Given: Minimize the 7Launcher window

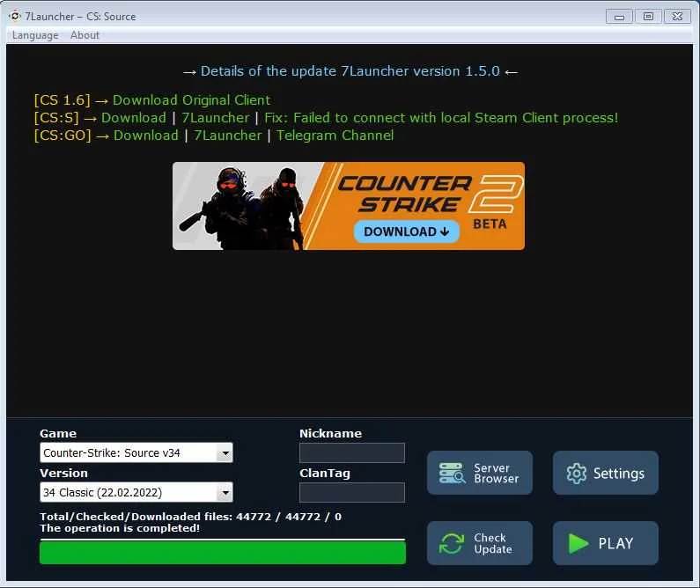Looking at the screenshot, I should tap(619, 17).
